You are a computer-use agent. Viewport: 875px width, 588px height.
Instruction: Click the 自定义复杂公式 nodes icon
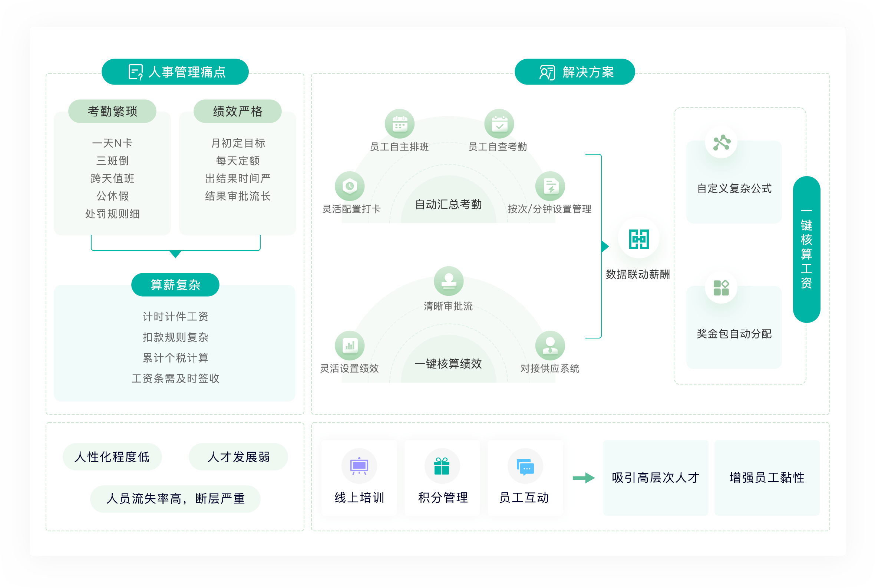[x=721, y=142]
